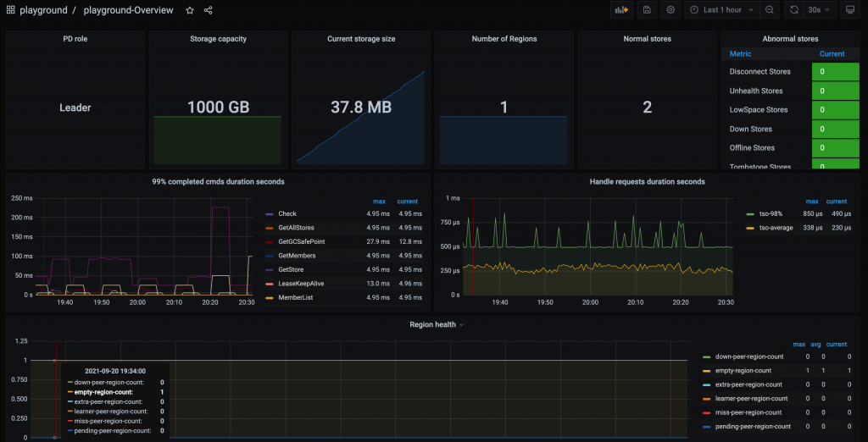The width and height of the screenshot is (868, 442).
Task: Toggle down-peer-region-count in right legend
Action: tap(748, 356)
